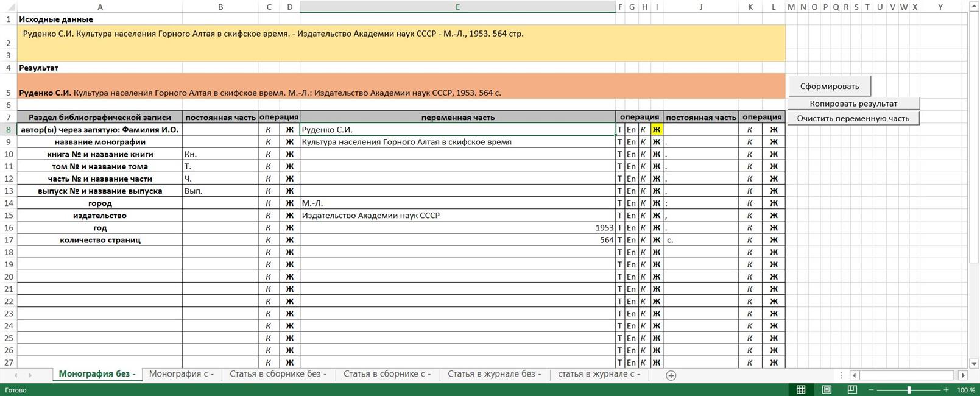
Task: Click horizontal scrollbar right arrow
Action: [x=963, y=375]
